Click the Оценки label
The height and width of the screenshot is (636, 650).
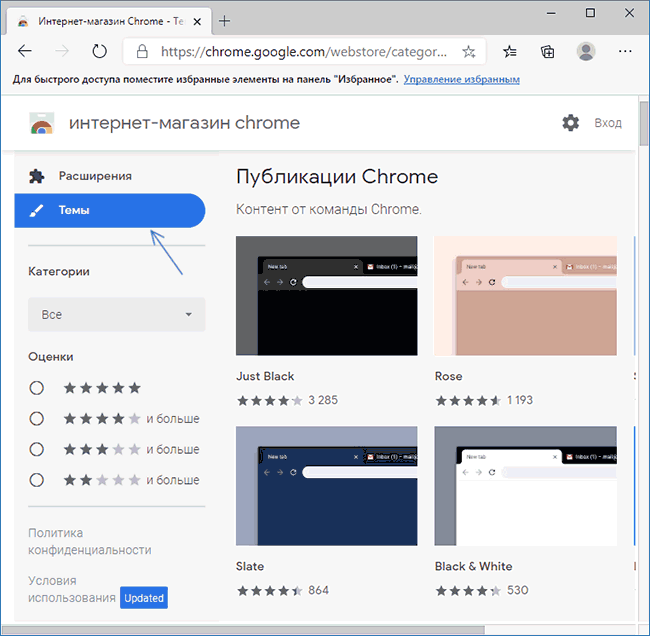(51, 357)
